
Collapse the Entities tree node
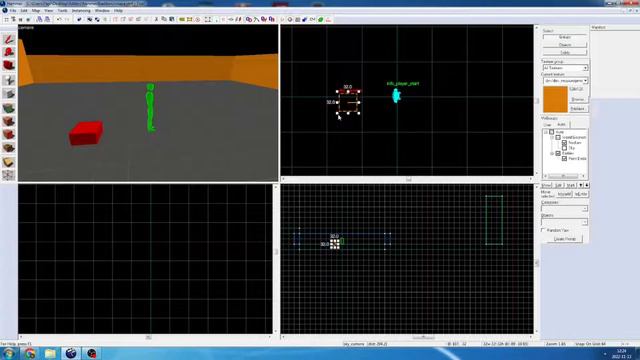(x=552, y=153)
